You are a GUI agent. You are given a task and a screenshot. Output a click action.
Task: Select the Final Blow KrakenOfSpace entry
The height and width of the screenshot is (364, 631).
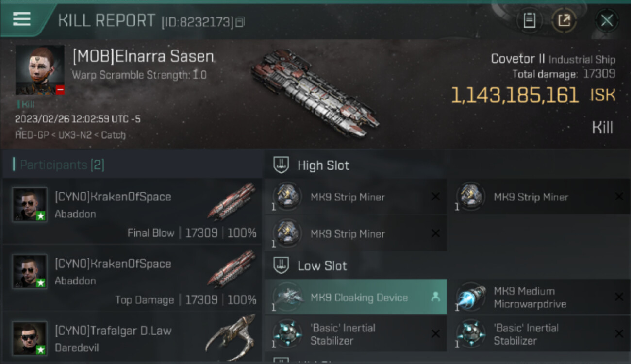point(132,211)
